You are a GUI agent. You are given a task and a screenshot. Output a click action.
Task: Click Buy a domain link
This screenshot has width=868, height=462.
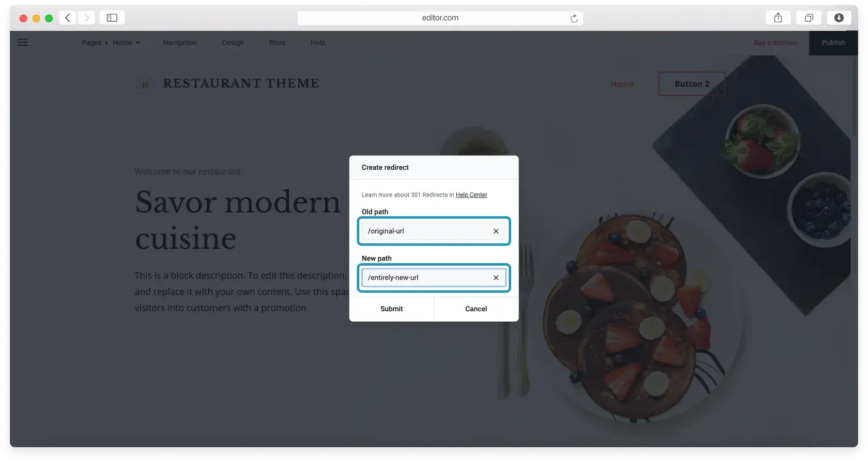point(775,43)
